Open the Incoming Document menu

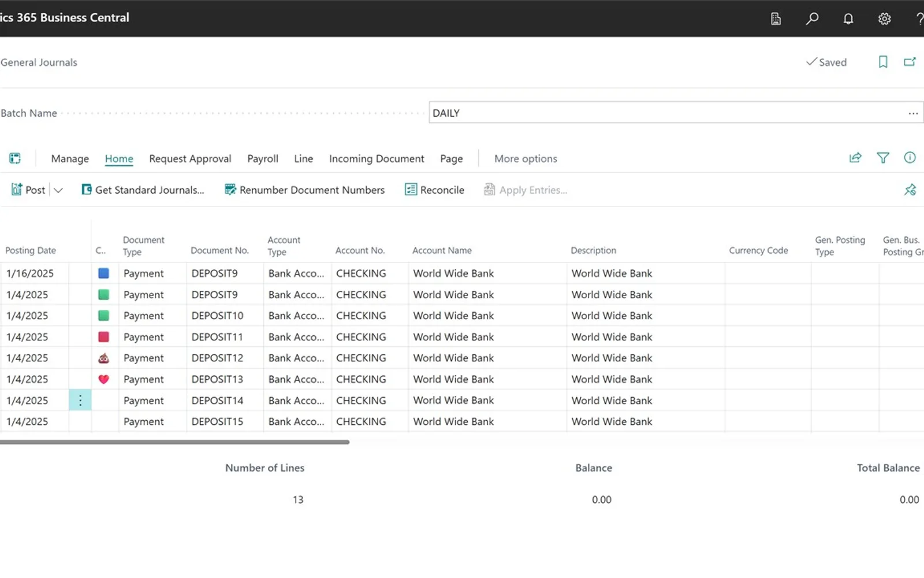(377, 158)
